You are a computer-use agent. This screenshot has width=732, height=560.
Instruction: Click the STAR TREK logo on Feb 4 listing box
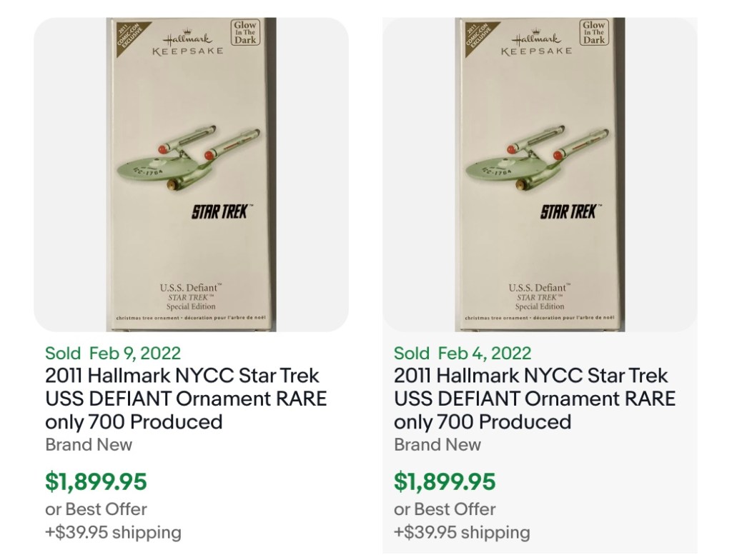(x=571, y=212)
